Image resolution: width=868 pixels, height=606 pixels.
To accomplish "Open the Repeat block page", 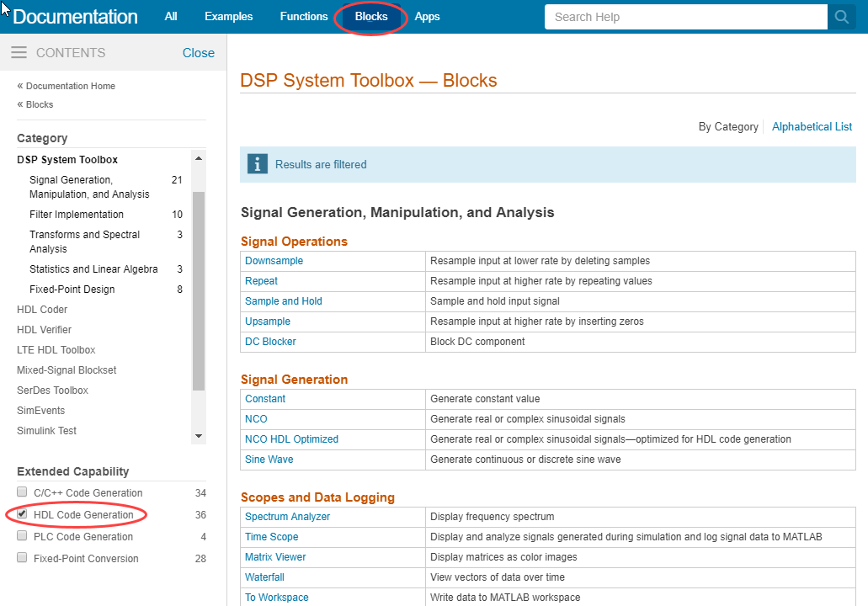I will [261, 281].
